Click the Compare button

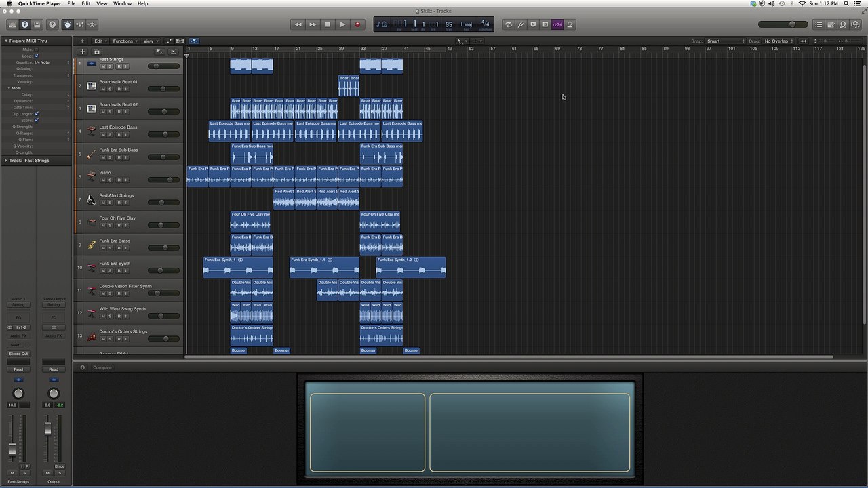pos(102,367)
